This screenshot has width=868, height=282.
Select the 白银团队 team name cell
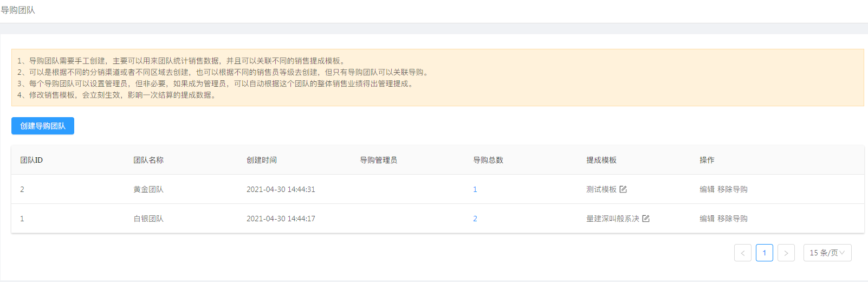coord(148,219)
